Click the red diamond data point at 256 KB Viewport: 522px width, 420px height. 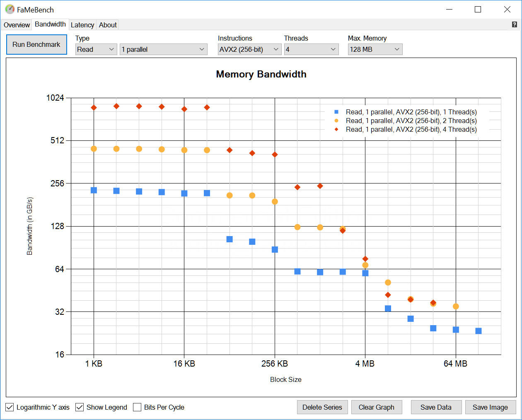pos(275,154)
